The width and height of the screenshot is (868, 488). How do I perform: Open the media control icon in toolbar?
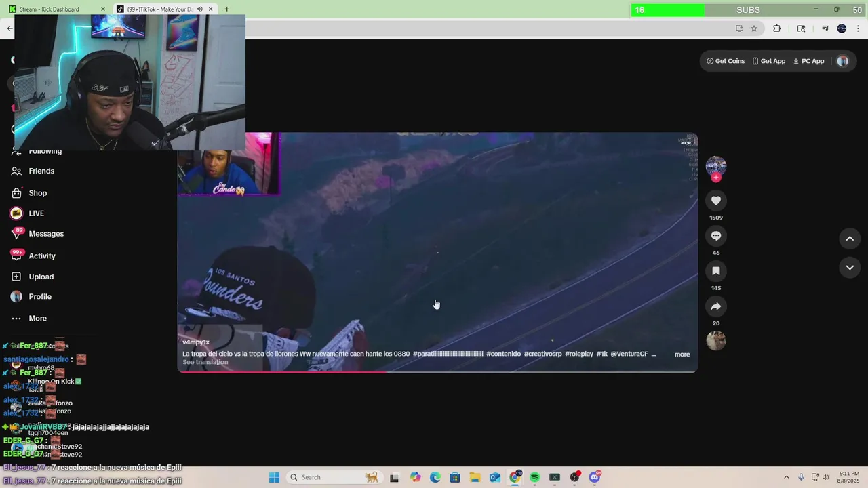tap(825, 28)
